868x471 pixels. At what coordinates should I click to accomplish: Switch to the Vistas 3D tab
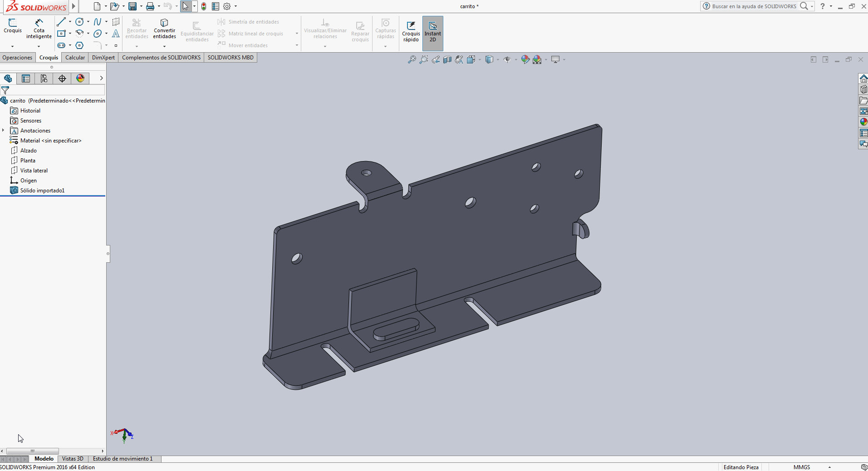coord(73,459)
